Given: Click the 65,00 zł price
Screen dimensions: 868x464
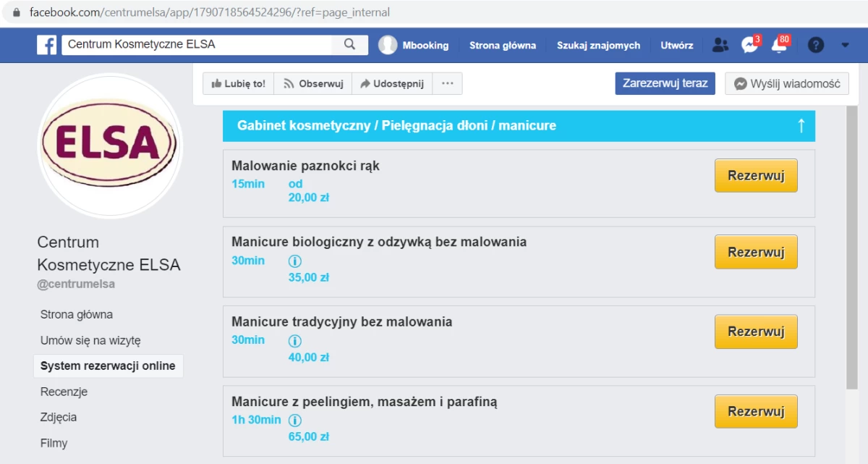Looking at the screenshot, I should point(309,436).
